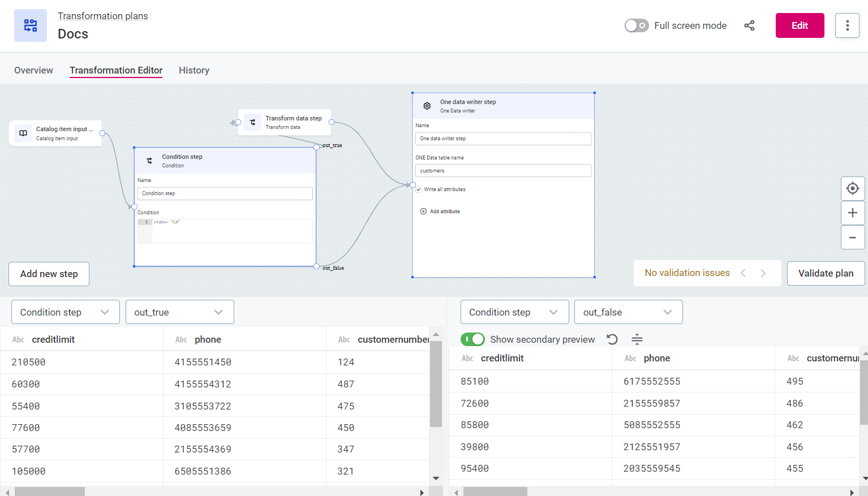Screen dimensions: 868x496
Task: Click the share icon in header
Action: (x=749, y=25)
